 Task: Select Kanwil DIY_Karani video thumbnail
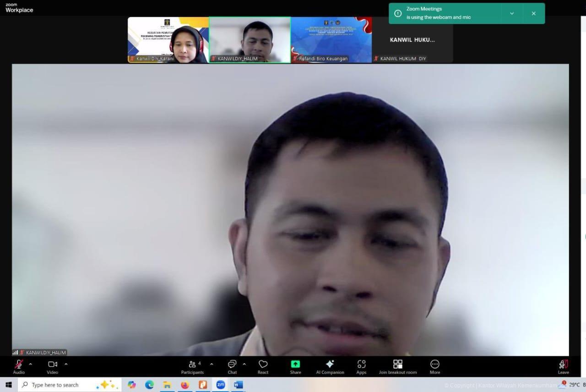click(x=168, y=40)
